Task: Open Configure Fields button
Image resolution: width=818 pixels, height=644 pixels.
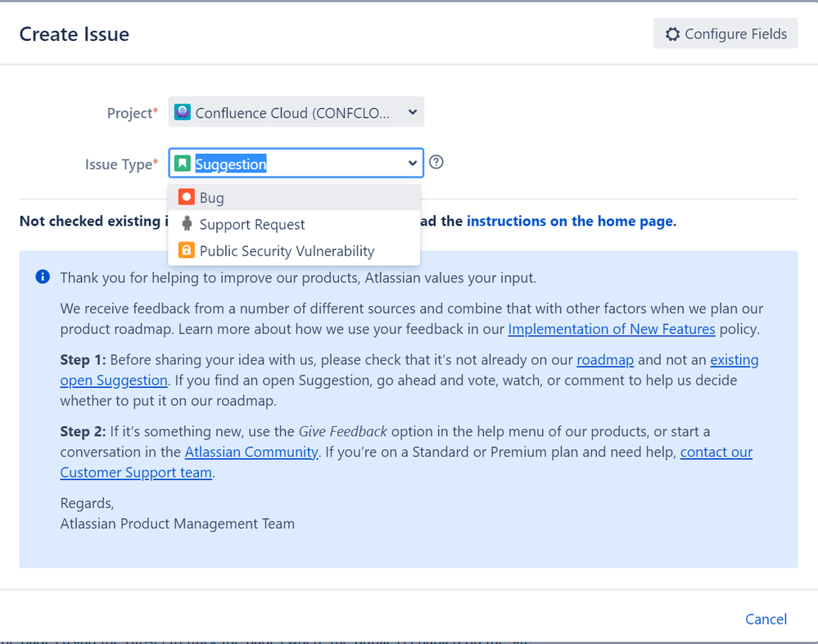Action: (x=725, y=34)
